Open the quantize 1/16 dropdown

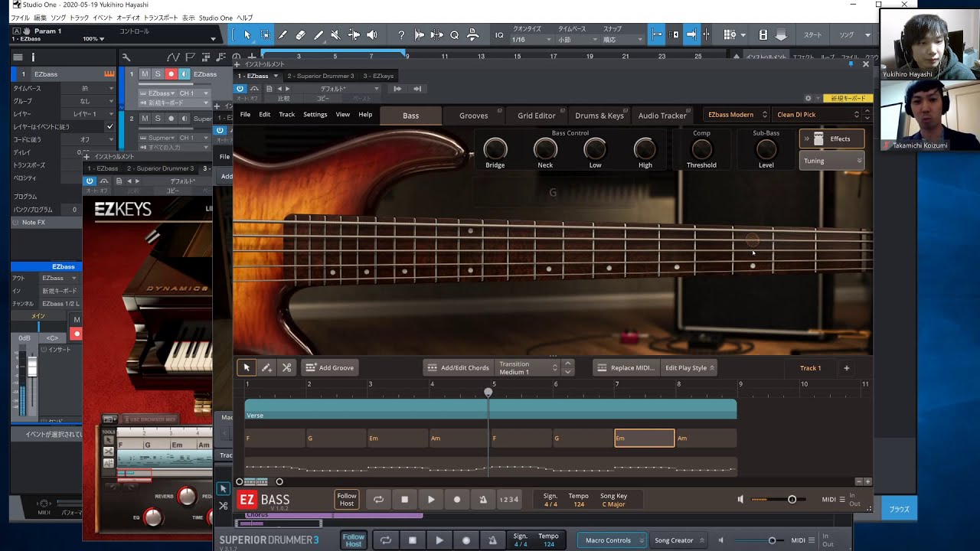(x=533, y=40)
